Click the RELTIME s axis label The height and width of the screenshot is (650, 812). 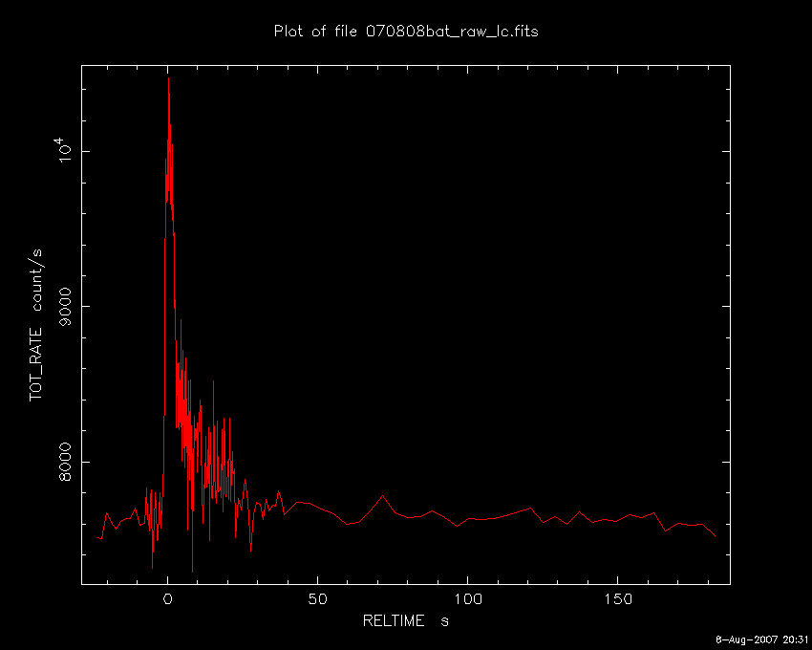coord(405,620)
